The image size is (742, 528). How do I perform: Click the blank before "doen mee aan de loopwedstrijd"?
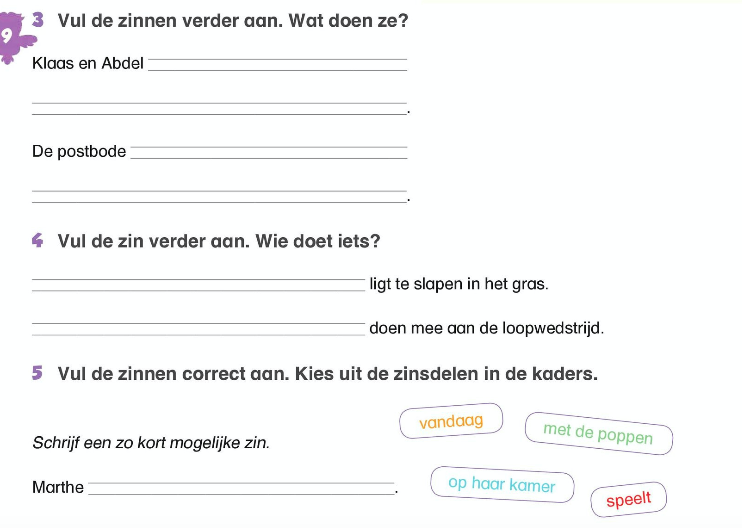click(199, 328)
